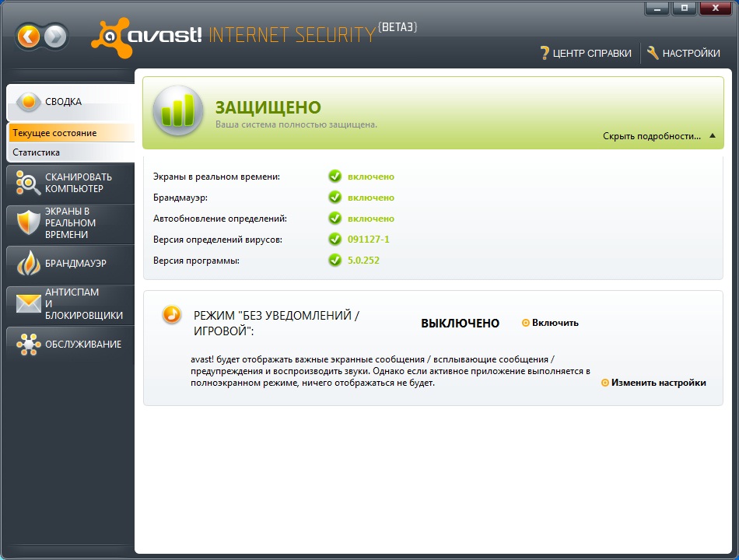This screenshot has width=739, height=560.
Task: Click Ваша система полностью защищена text
Action: (x=296, y=125)
